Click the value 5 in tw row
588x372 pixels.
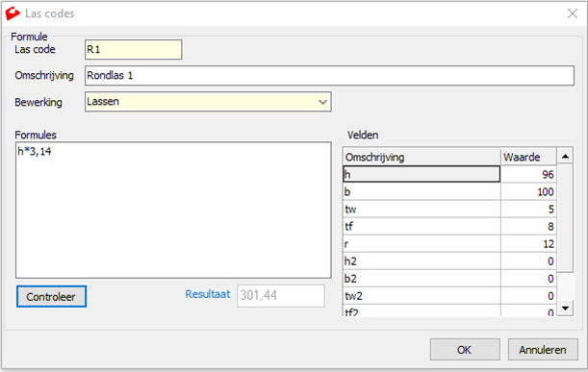(528, 209)
